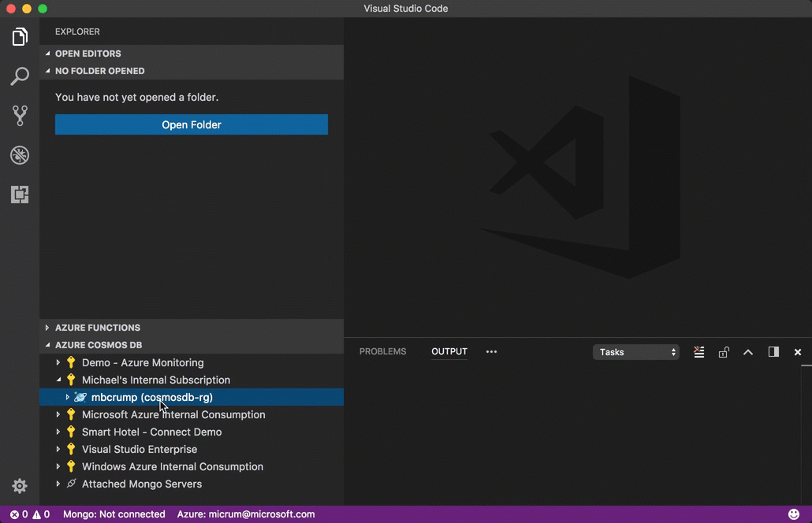This screenshot has height=523, width=812.
Task: Expand the mbcrump (cosmosdb-rg) account
Action: [x=67, y=397]
